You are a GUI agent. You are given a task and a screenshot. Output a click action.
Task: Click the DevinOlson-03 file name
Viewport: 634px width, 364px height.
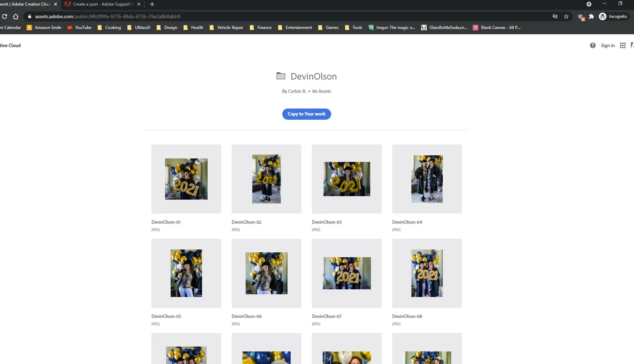(x=327, y=222)
